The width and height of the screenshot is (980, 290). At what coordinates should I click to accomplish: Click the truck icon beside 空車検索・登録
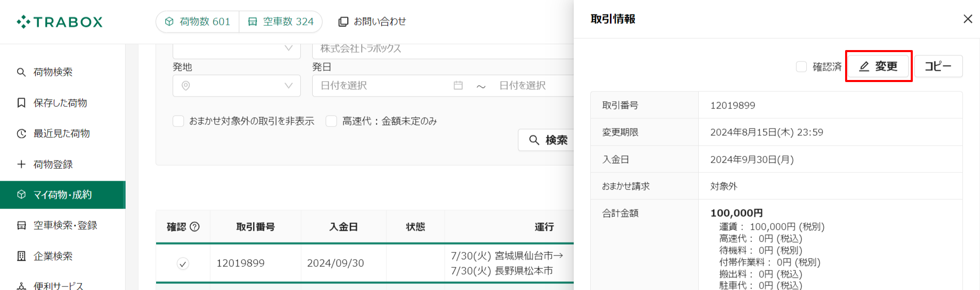(x=21, y=225)
